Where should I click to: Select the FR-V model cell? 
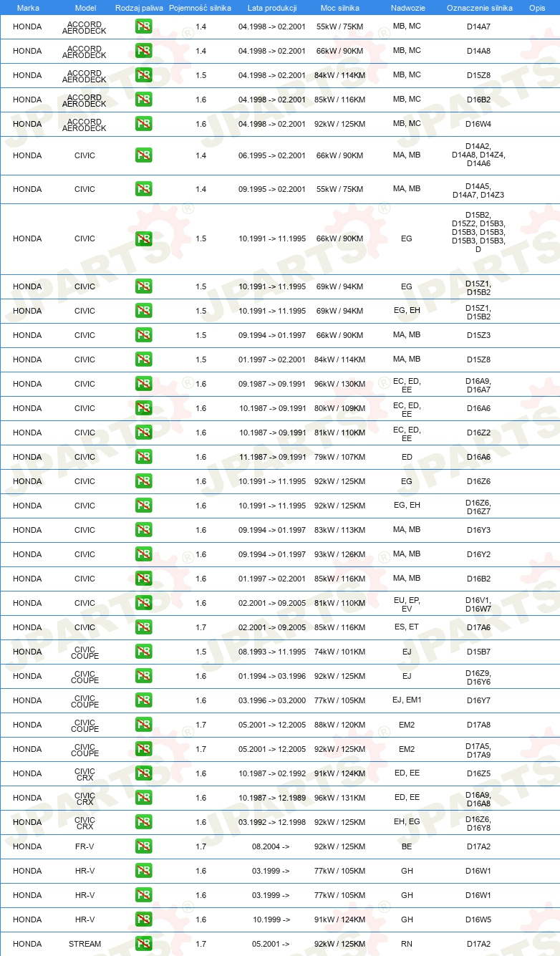85,846
